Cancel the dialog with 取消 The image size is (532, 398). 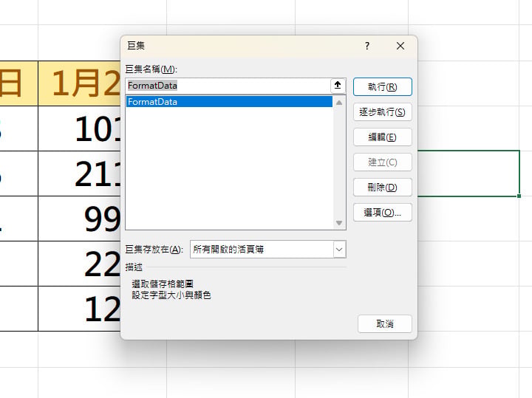pos(385,323)
